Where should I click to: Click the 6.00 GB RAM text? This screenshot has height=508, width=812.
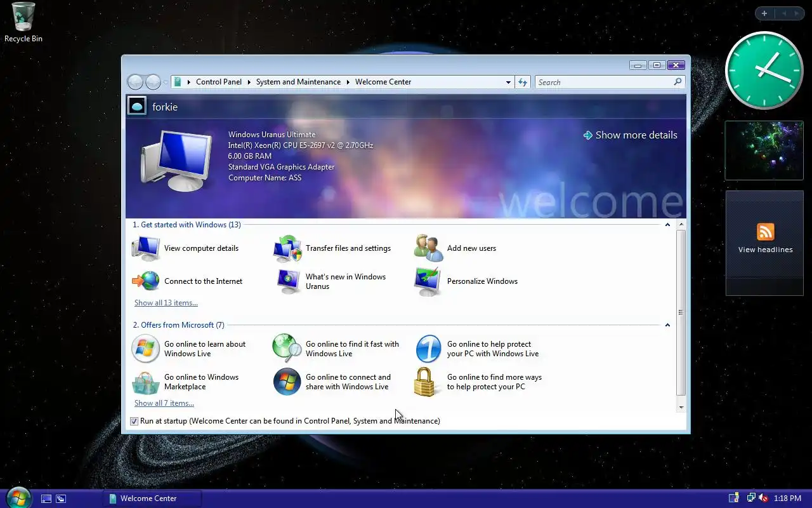[250, 156]
